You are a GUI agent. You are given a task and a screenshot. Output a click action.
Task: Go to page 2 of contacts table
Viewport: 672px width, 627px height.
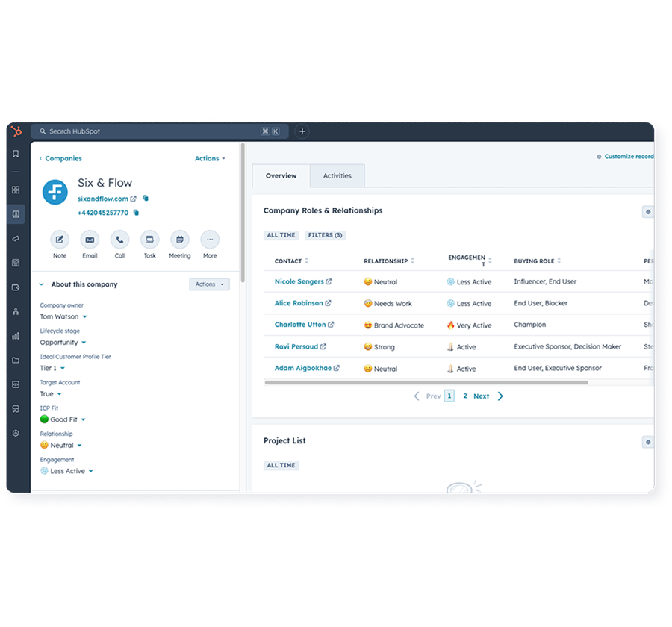465,396
